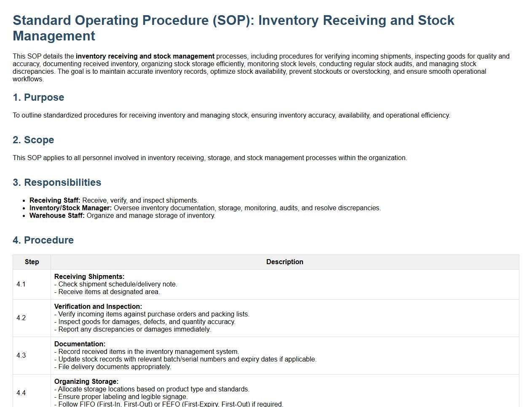Viewport: 532px width, 407px height.
Task: Click the main SOP document title
Action: [233, 28]
